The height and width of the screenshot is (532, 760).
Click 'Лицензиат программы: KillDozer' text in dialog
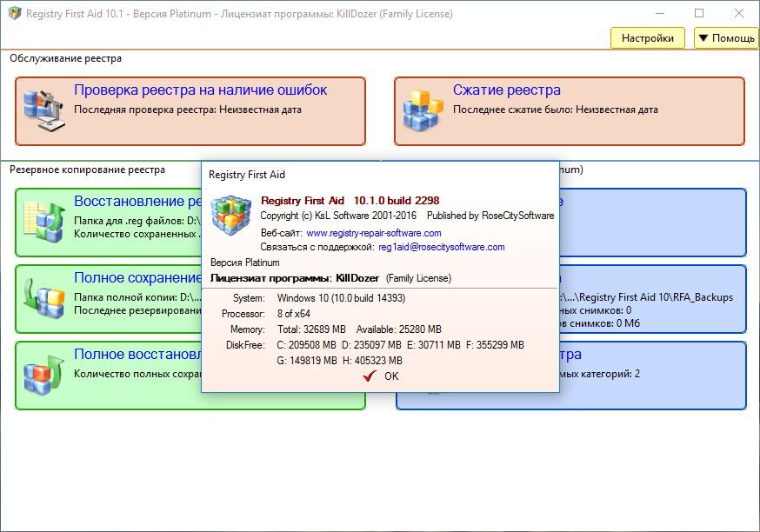[x=294, y=278]
